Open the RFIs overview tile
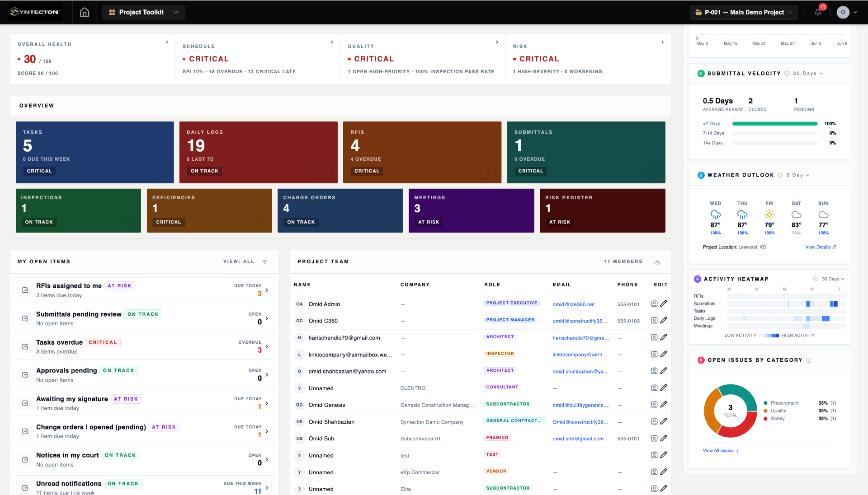 (x=422, y=152)
